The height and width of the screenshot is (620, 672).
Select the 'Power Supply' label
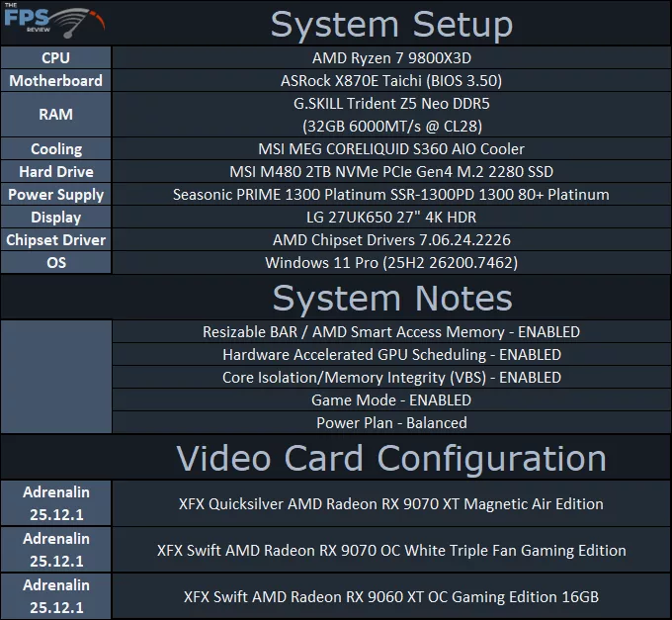pyautogui.click(x=55, y=194)
